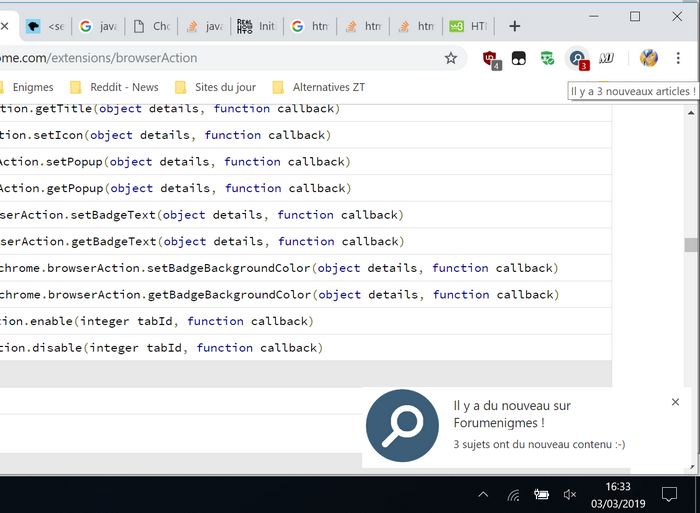The image size is (700, 513).
Task: Click the green shield extension icon
Action: (x=547, y=58)
